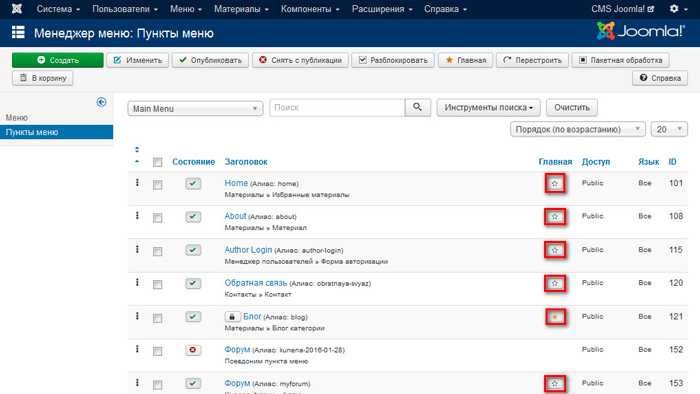
Task: Click the Joomla logo icon in top bar
Action: (x=17, y=8)
